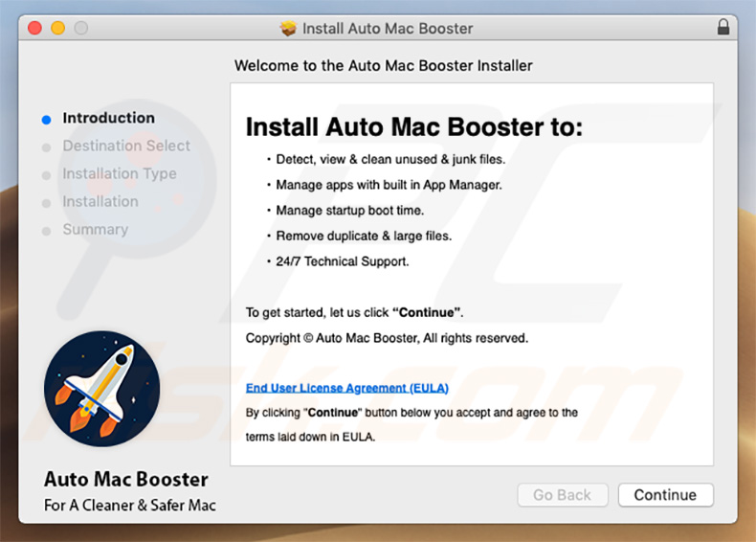Image resolution: width=756 pixels, height=542 pixels.
Task: Click 'Detect, view & clean unused' line
Action: point(390,159)
